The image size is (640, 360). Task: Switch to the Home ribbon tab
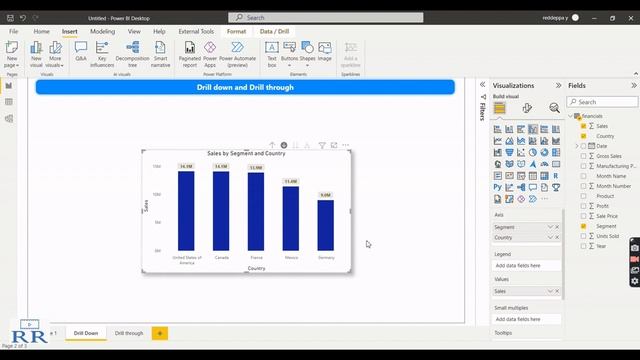(x=41, y=31)
